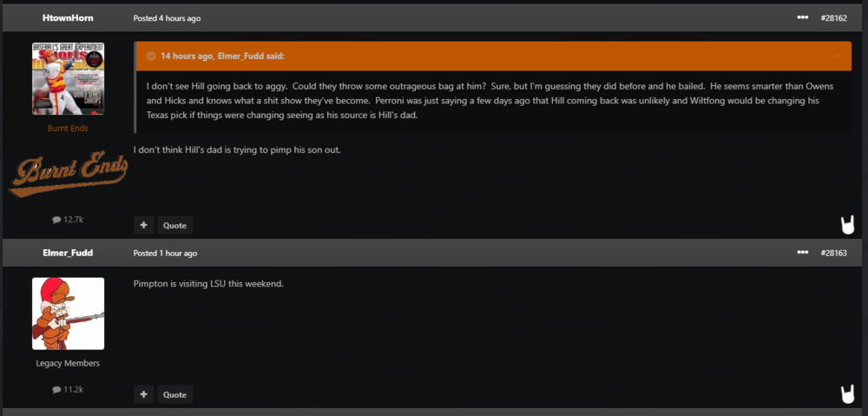The image size is (868, 416).
Task: Open options menu for post #28163
Action: click(x=803, y=253)
